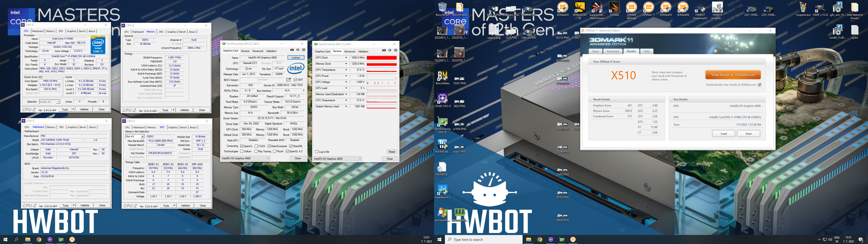Open Validation tab in GPU-Z Graphics Card window

[271, 51]
